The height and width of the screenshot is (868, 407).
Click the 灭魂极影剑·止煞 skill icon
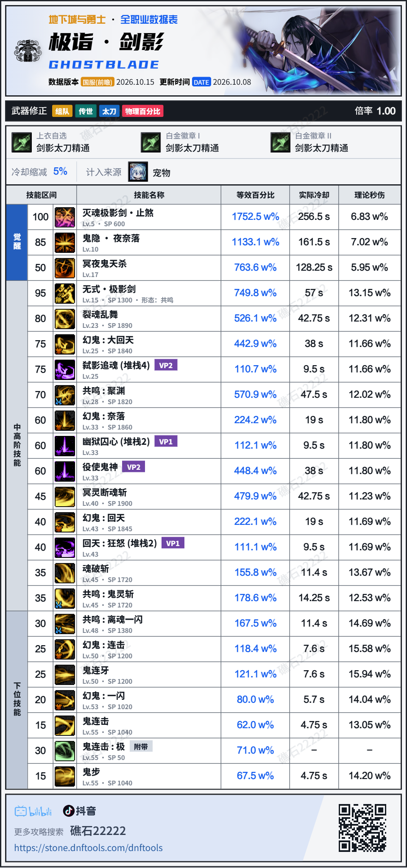[65, 217]
